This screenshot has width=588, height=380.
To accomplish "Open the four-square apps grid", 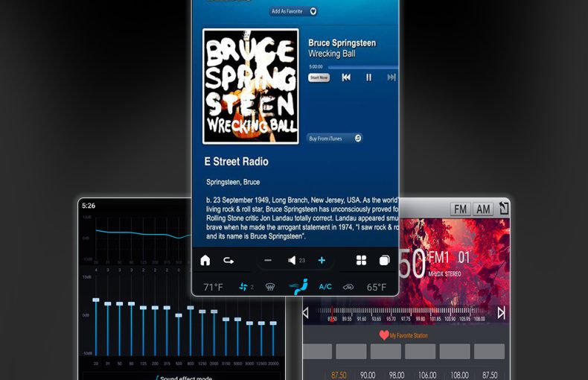I will [x=361, y=260].
